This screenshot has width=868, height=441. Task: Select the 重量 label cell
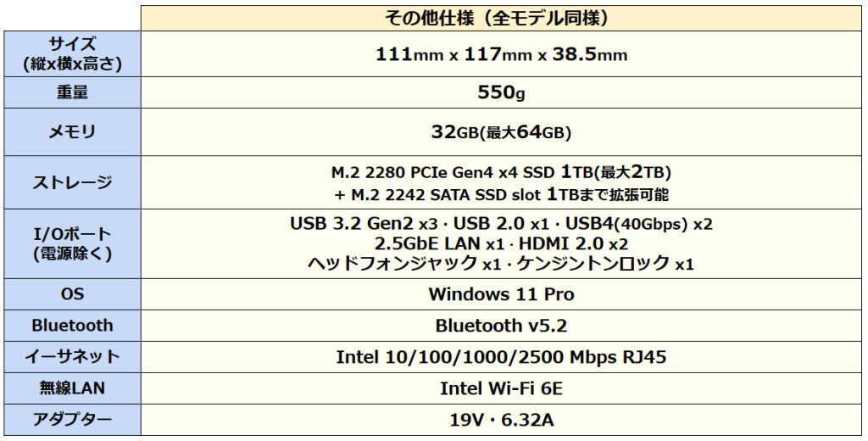(72, 92)
